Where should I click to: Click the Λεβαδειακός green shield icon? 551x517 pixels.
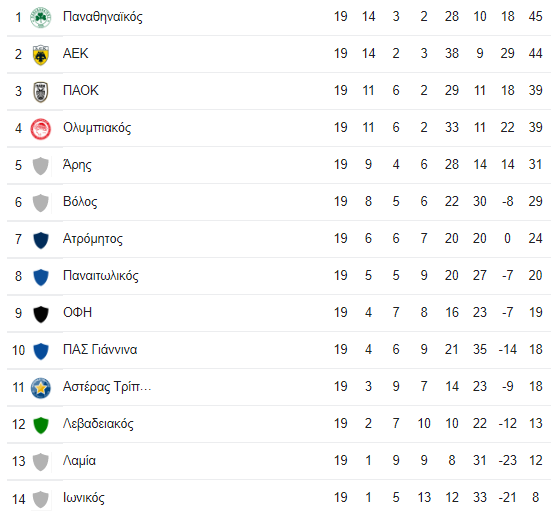41,425
